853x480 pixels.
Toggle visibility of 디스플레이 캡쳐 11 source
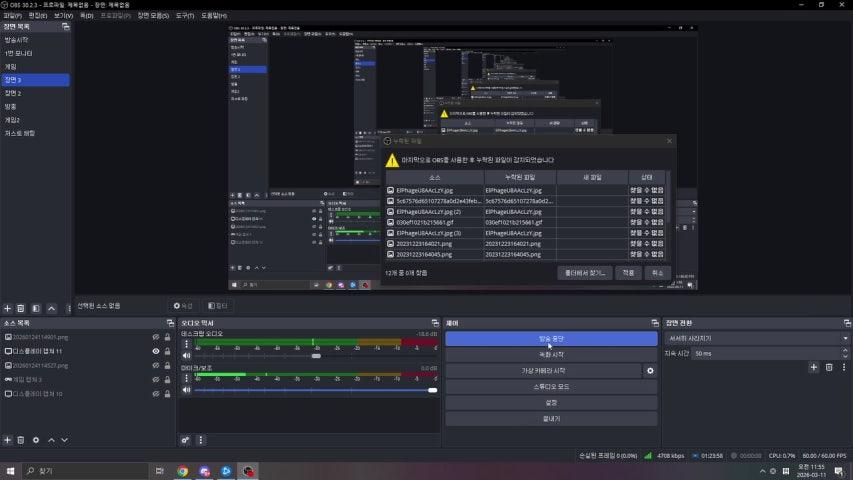coord(155,351)
